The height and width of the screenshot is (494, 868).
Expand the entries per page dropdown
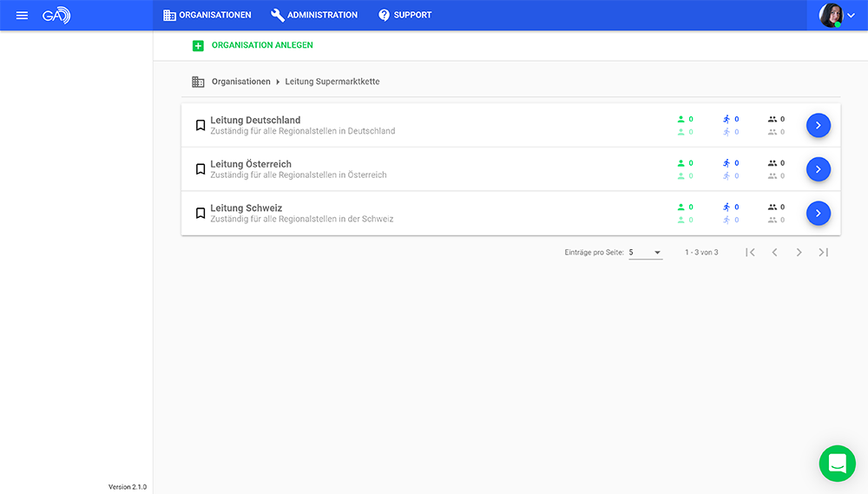coord(645,253)
